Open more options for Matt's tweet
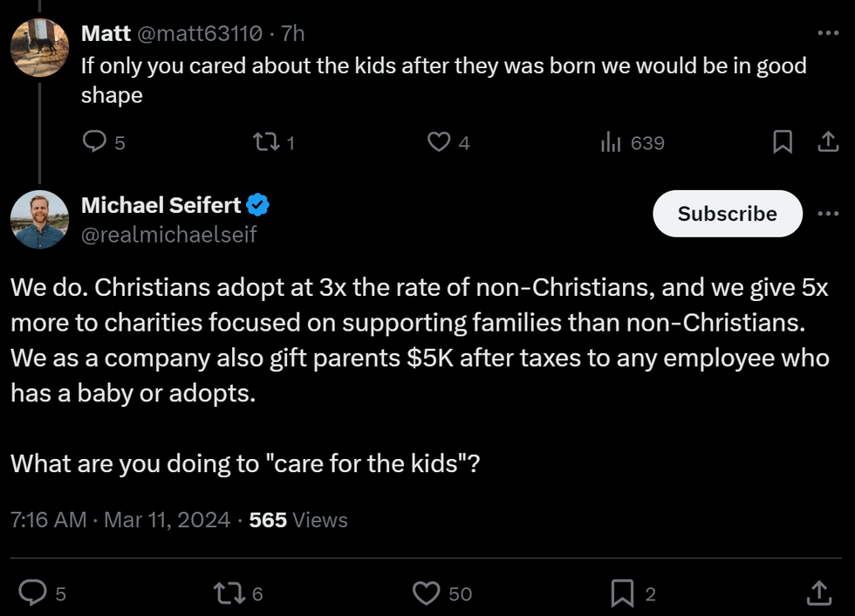The image size is (855, 616). (x=827, y=32)
